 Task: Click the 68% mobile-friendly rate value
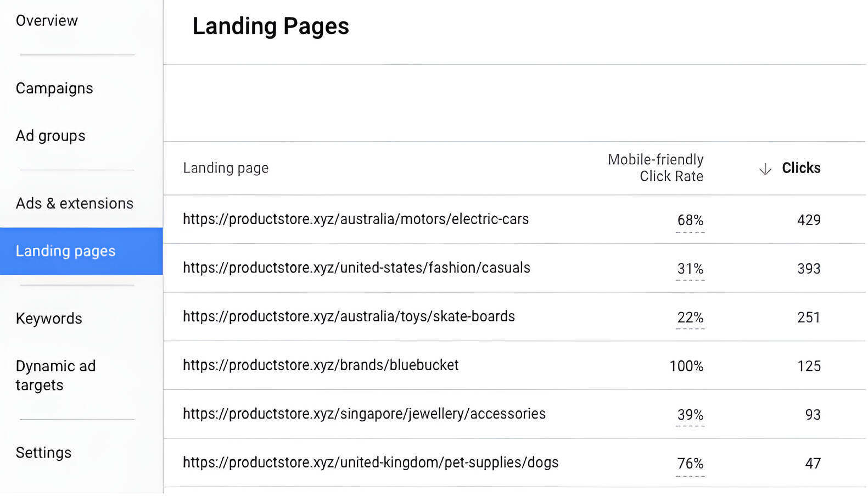tap(690, 220)
